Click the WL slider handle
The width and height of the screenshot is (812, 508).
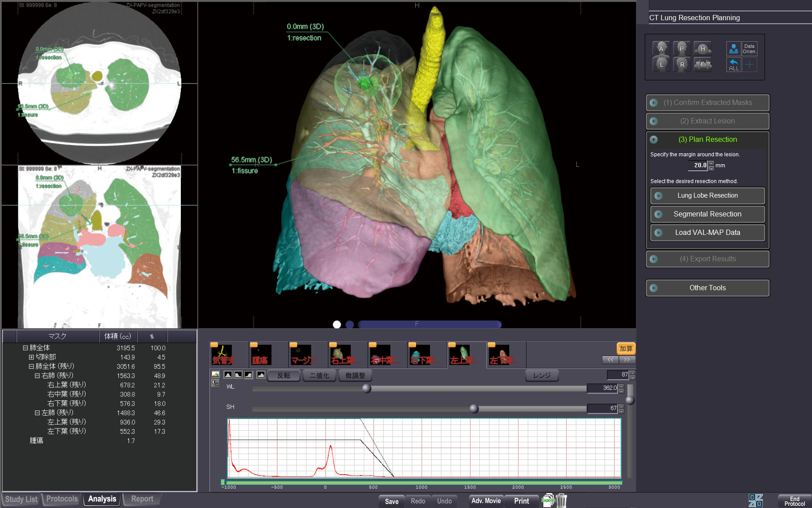click(x=366, y=388)
